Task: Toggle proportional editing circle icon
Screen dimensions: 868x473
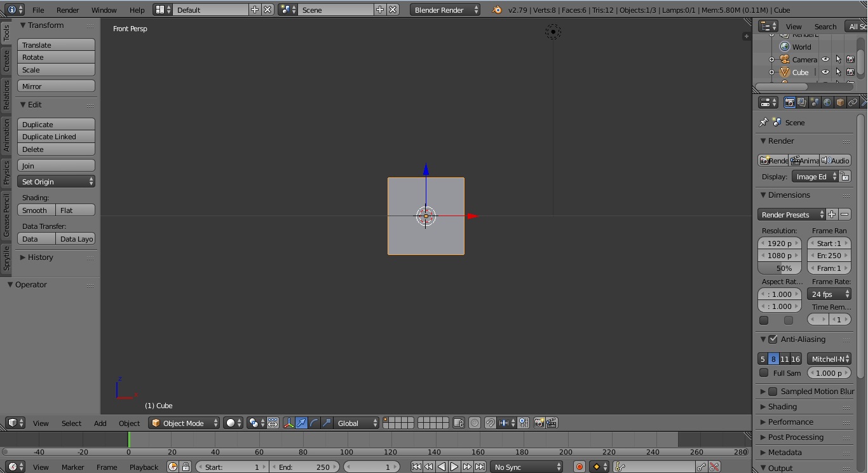Action: [474, 423]
